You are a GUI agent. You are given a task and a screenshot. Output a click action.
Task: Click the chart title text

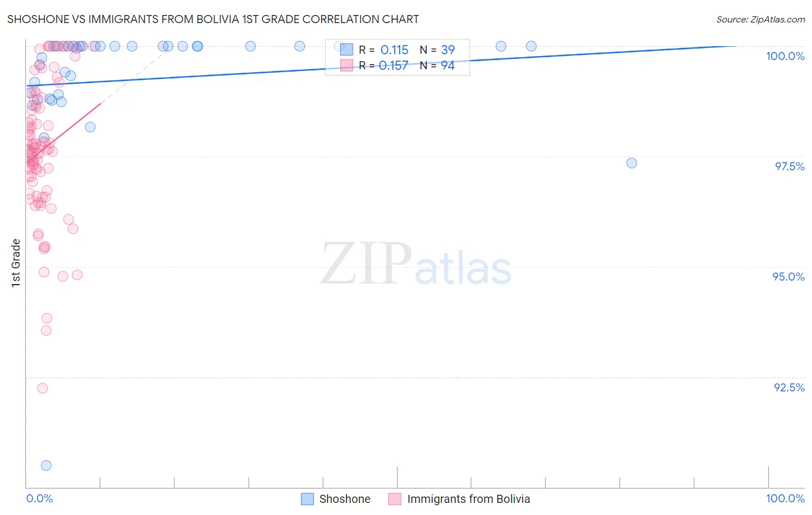click(x=213, y=19)
